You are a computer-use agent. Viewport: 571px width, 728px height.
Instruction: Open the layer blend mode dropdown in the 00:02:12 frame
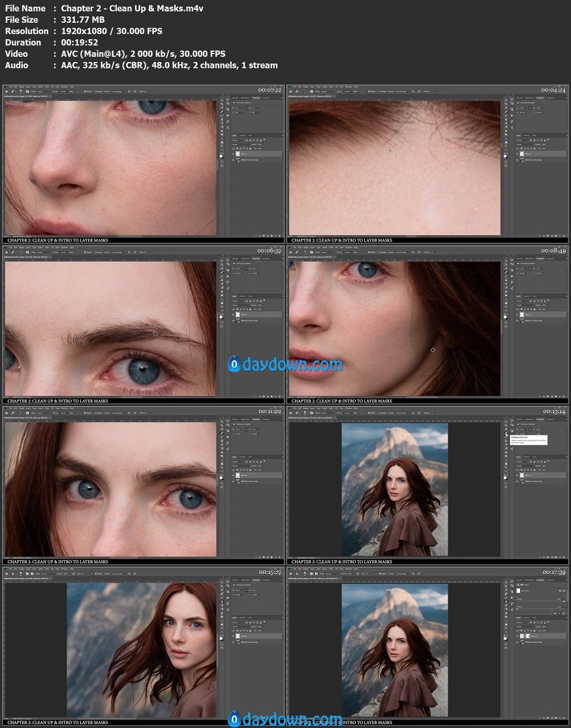(240, 144)
